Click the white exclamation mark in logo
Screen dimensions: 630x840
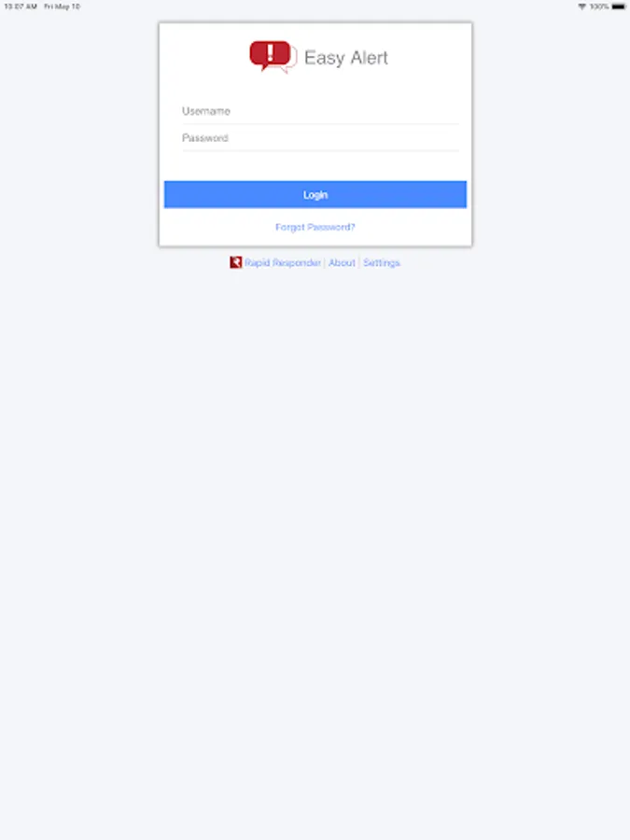[270, 52]
